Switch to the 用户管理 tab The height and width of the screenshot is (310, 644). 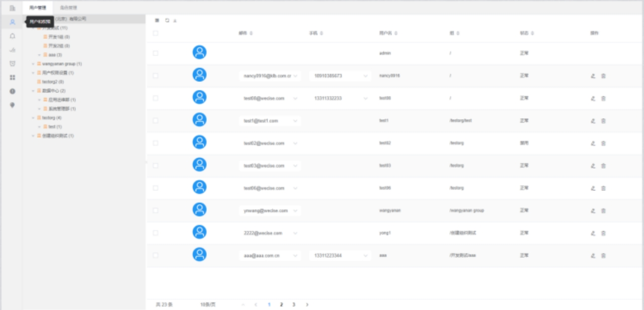coord(38,8)
